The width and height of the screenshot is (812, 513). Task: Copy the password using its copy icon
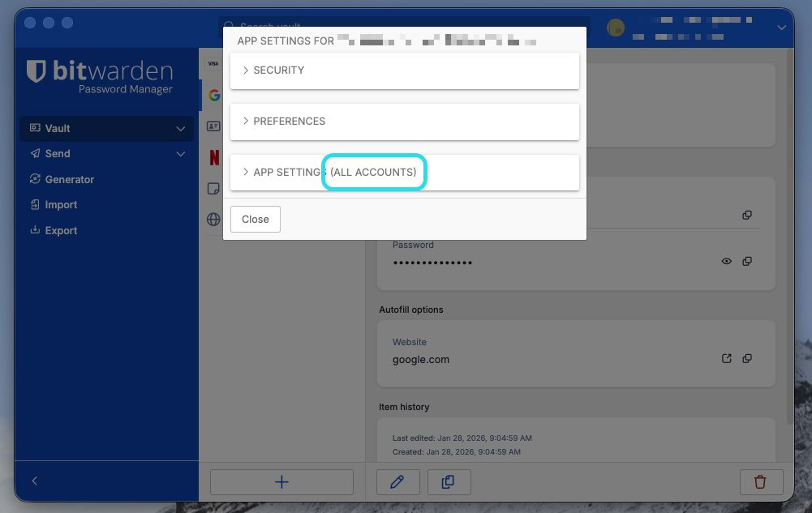click(746, 261)
